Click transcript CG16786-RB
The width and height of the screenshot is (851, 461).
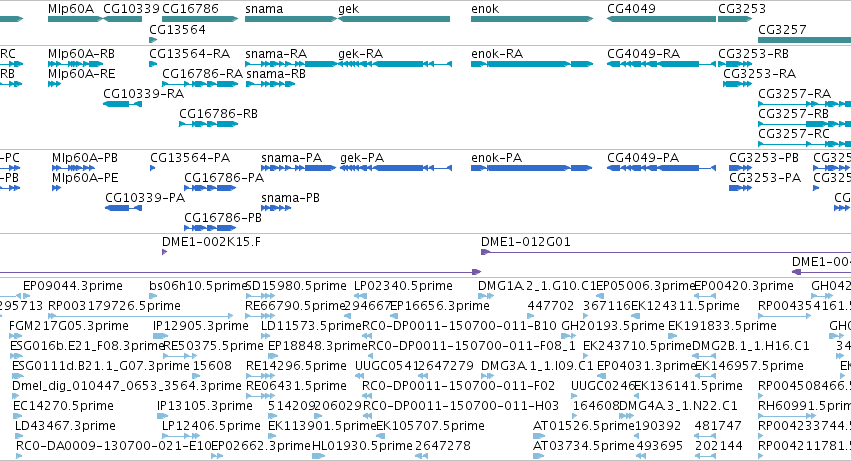click(218, 114)
